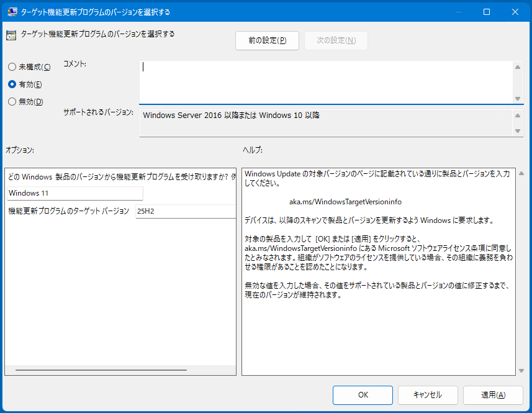Click supported versions scroll down arrow

518,130
